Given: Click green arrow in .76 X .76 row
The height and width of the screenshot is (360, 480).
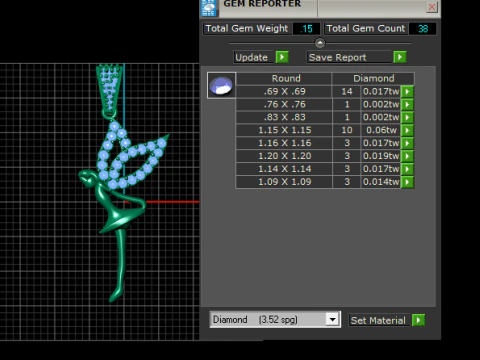Looking at the screenshot, I should coord(407,104).
